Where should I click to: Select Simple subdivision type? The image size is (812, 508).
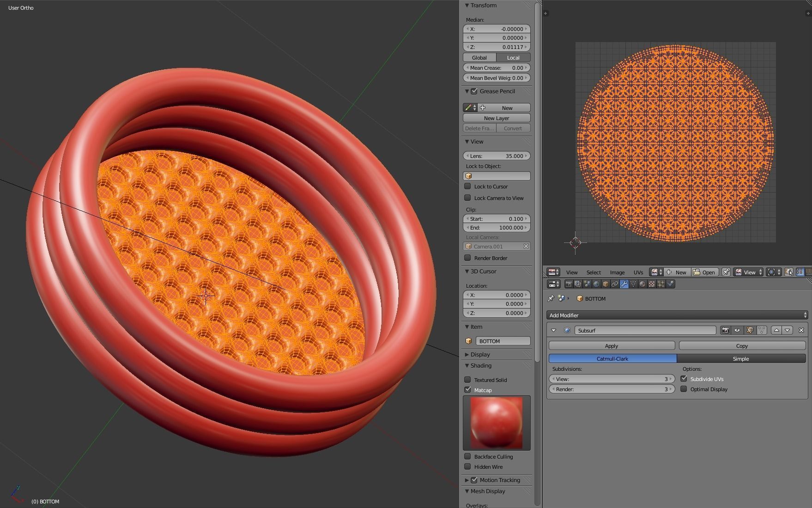[x=741, y=358]
